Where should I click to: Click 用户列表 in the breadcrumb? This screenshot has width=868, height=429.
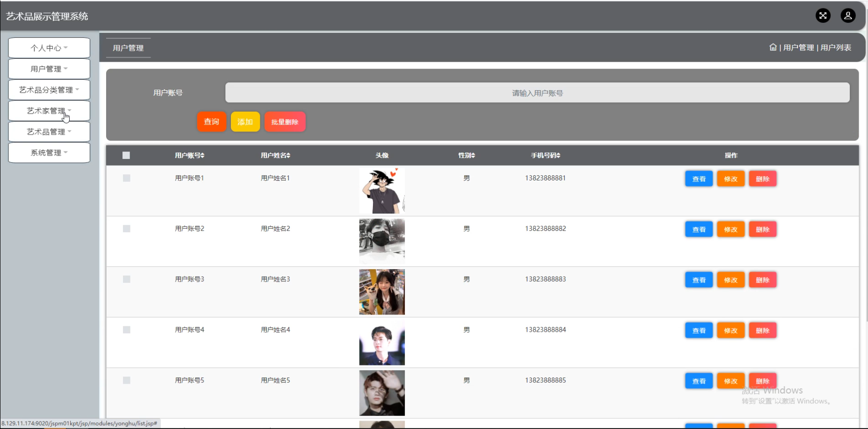click(x=836, y=47)
